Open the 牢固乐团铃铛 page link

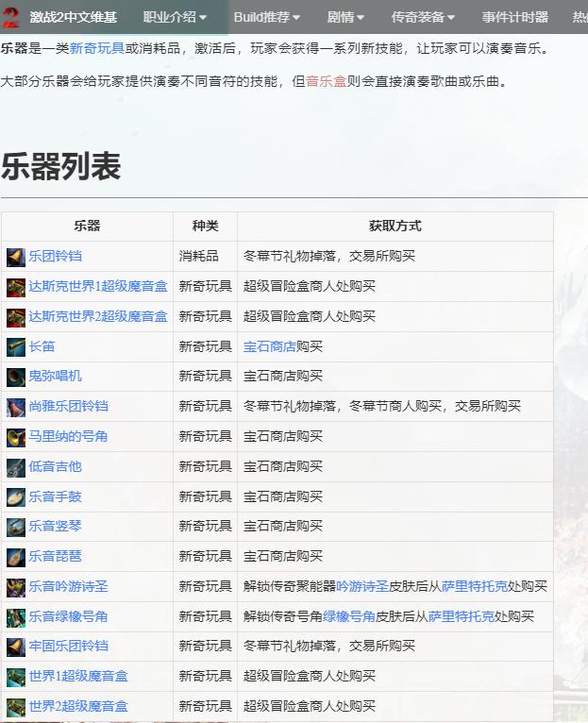coord(68,646)
